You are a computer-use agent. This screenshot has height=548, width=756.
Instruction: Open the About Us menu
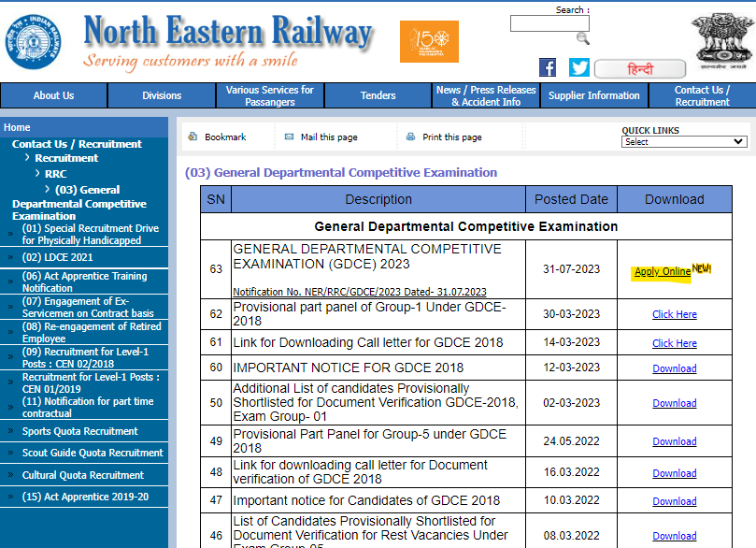tap(53, 95)
